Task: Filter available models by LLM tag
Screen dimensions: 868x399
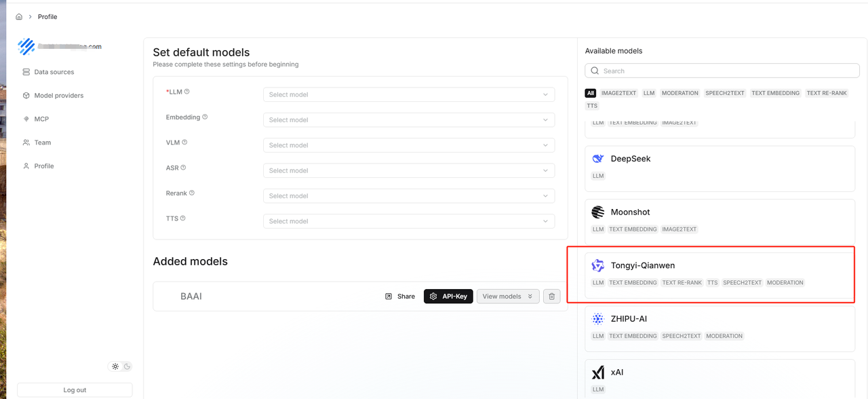Action: [x=649, y=93]
